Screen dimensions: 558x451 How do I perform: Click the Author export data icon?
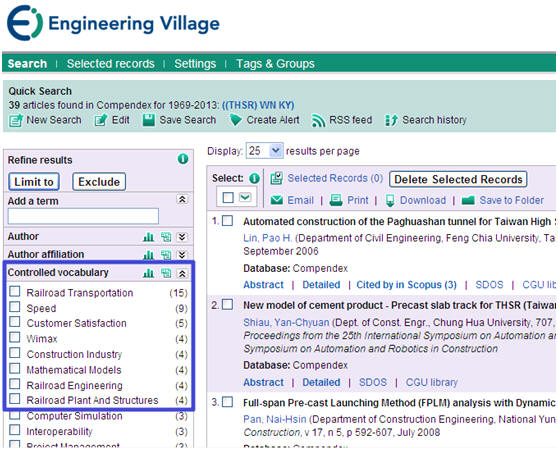(x=166, y=237)
